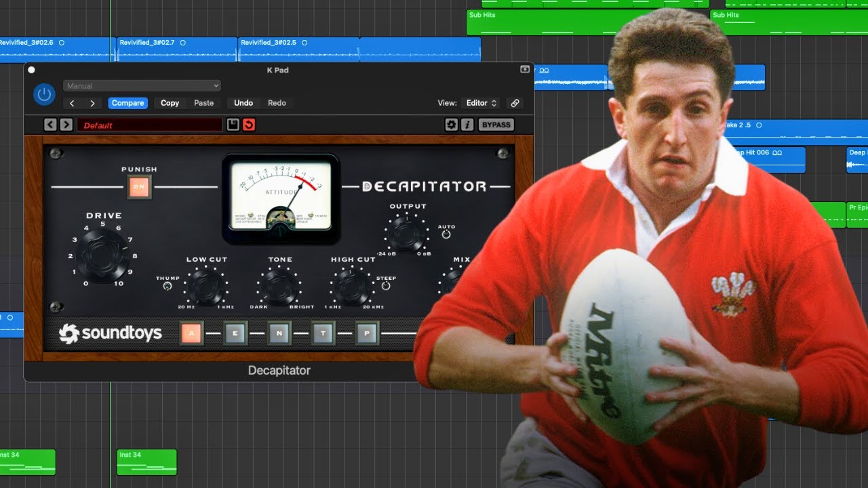Select style N button

(279, 333)
